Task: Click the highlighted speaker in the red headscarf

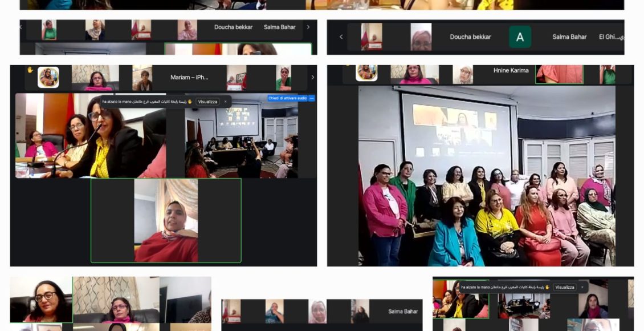Action: pos(166,220)
